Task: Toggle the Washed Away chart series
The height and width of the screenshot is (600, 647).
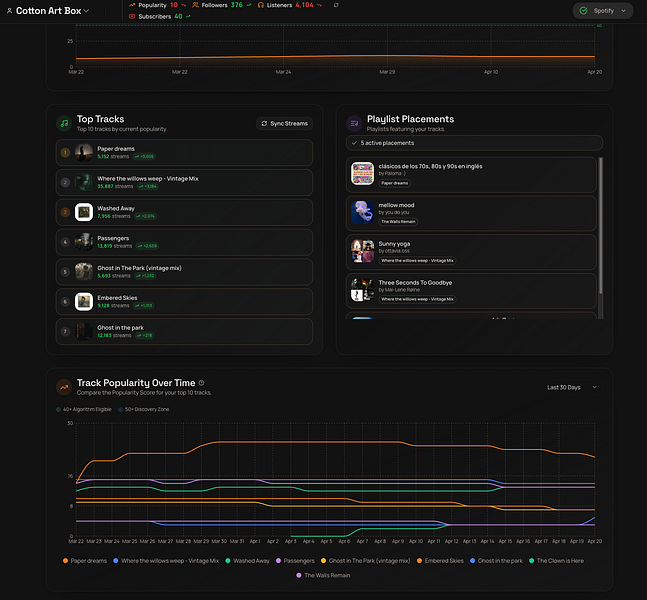Action: (247, 561)
